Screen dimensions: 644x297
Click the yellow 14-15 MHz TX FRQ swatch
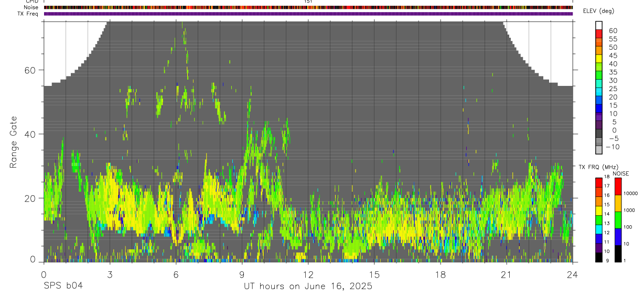click(x=599, y=210)
